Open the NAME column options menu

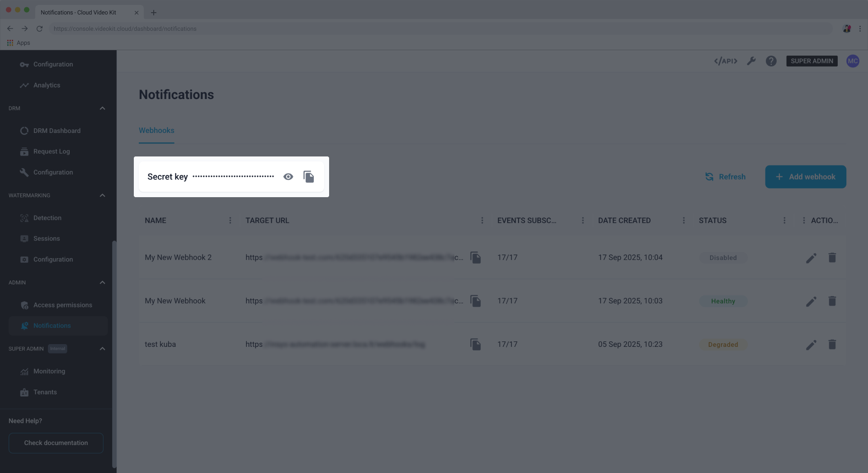[x=230, y=220]
